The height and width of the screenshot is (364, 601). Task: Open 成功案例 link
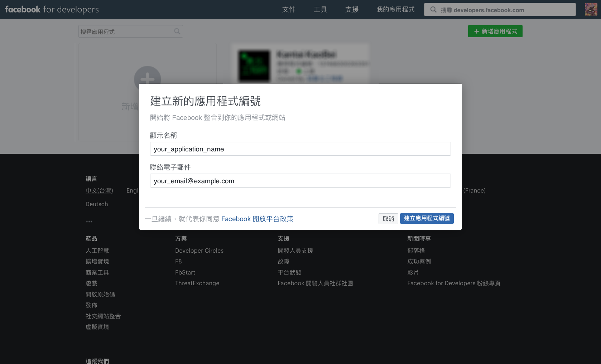click(419, 262)
